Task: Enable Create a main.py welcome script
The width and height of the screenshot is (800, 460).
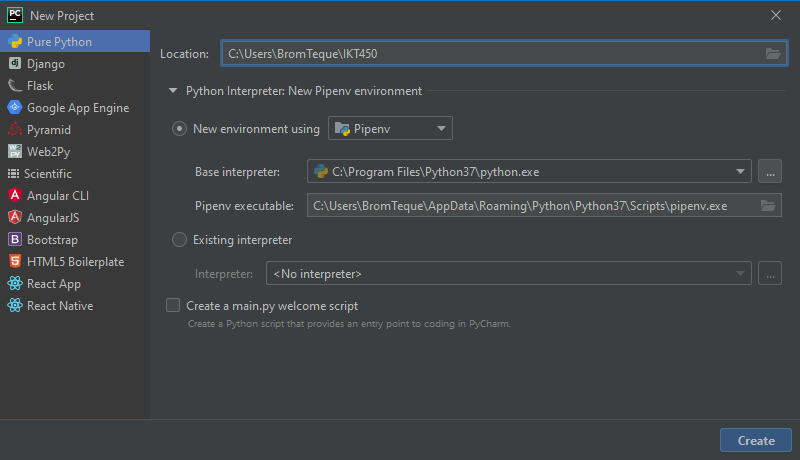Action: point(174,306)
